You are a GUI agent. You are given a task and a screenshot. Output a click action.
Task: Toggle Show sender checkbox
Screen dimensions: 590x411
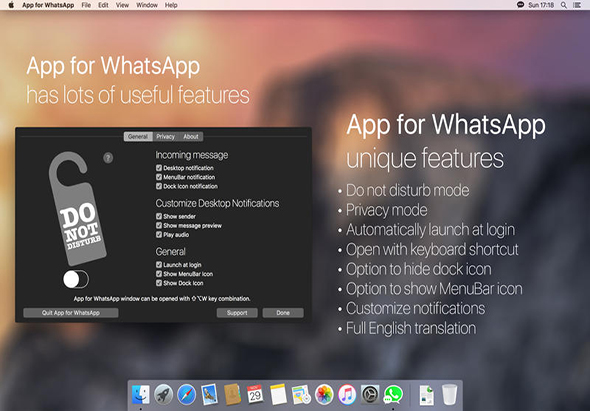159,216
